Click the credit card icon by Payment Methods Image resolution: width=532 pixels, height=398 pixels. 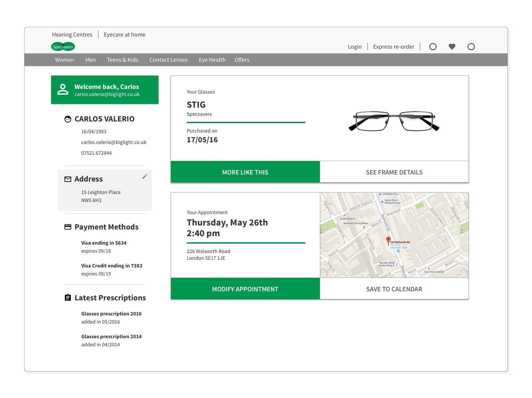[x=68, y=227]
